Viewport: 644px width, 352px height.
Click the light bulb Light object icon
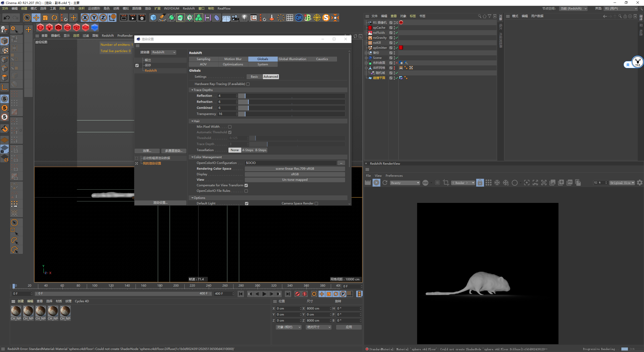pyautogui.click(x=244, y=18)
